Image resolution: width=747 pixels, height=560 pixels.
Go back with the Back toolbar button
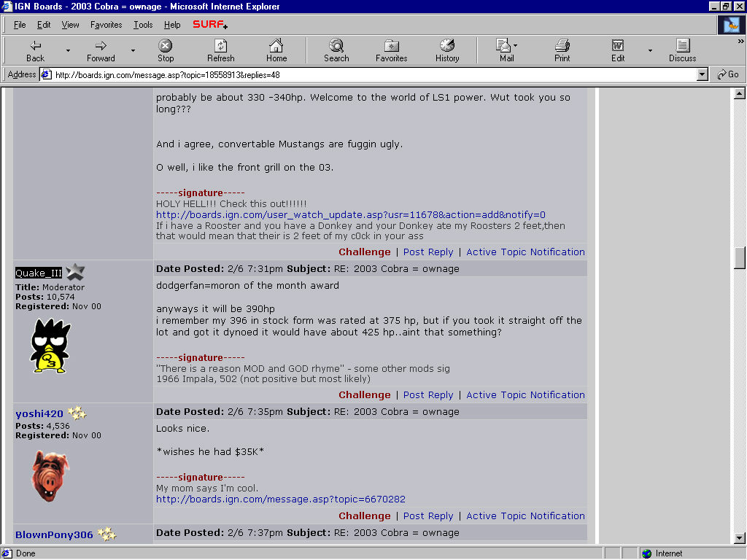point(35,51)
